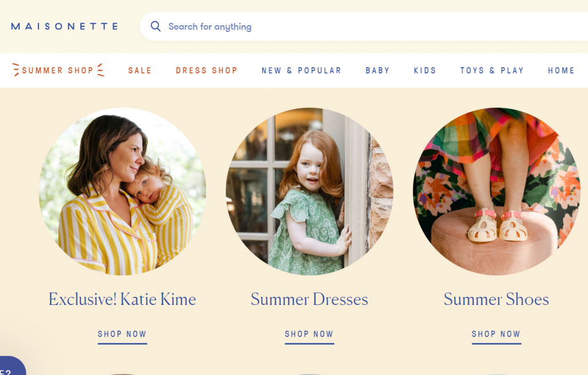Screen dimensions: 588x375
Task: Open the Home category
Action: 561,71
